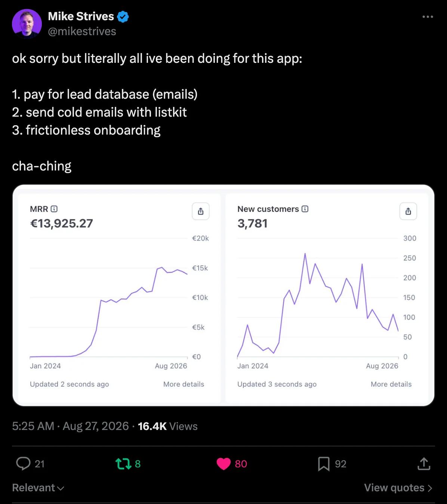This screenshot has height=504, width=447.
Task: Click the New customers info icon
Action: click(305, 209)
